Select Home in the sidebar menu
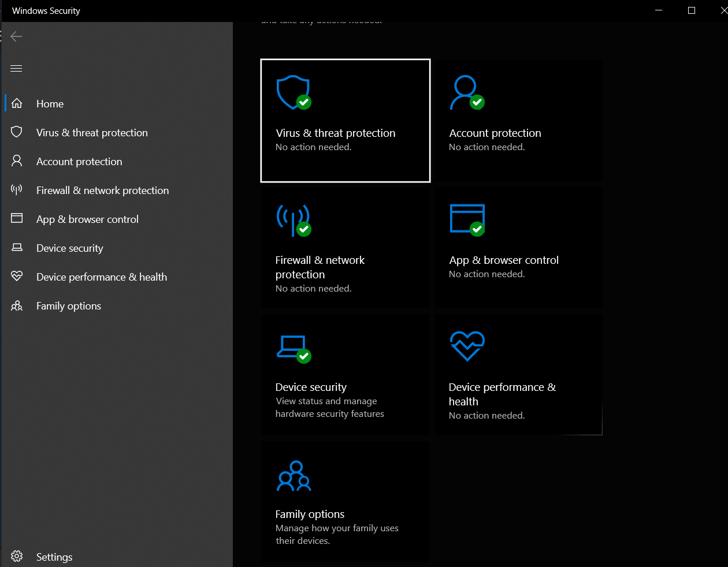The image size is (728, 567). pyautogui.click(x=50, y=104)
